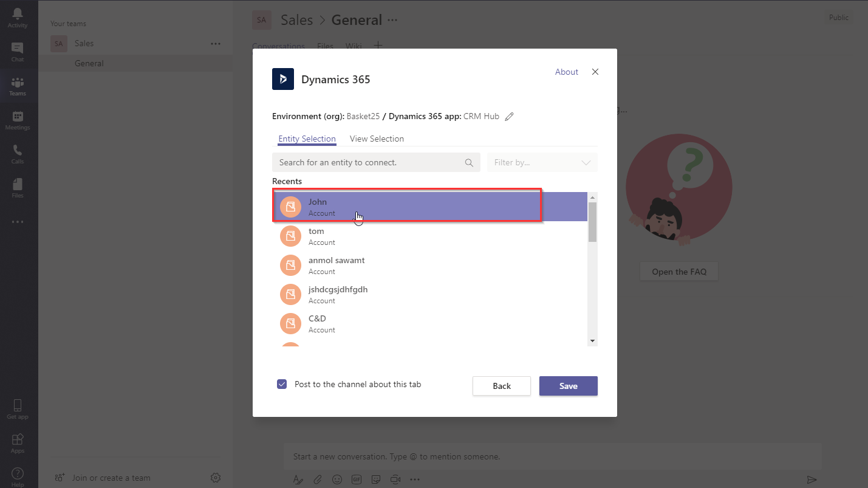Click the Save button

click(568, 386)
